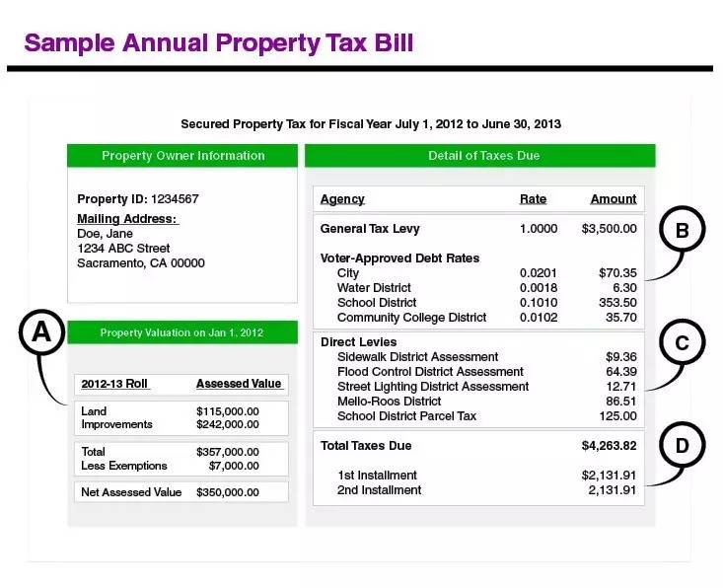Click the underlined Amount column heading
The width and height of the screenshot is (723, 588).
(x=613, y=199)
